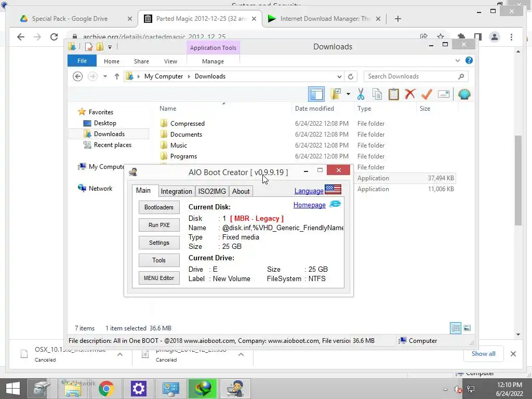Click the Run PXE button

[x=159, y=225]
